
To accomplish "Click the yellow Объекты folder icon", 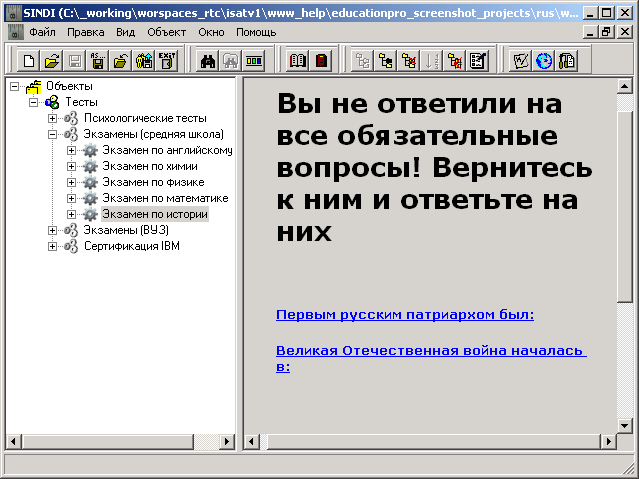I will tap(33, 87).
